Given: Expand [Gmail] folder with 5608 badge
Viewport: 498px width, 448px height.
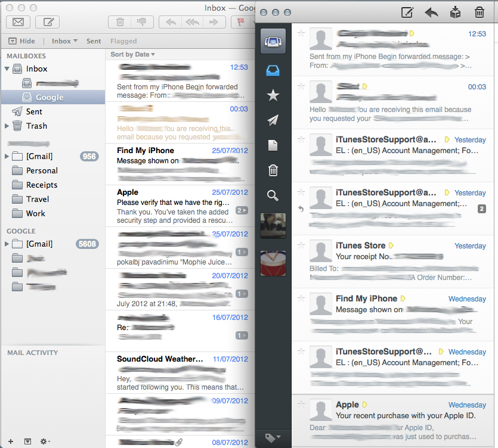Looking at the screenshot, I should click(7, 244).
